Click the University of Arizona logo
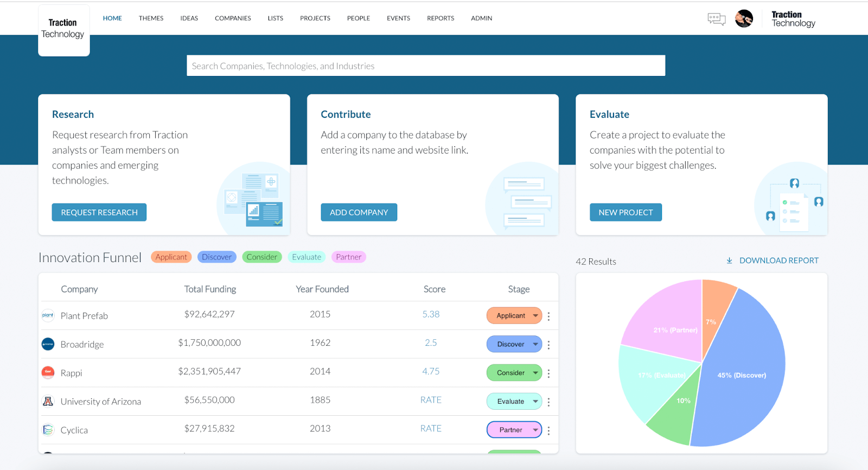The image size is (868, 470). tap(48, 401)
